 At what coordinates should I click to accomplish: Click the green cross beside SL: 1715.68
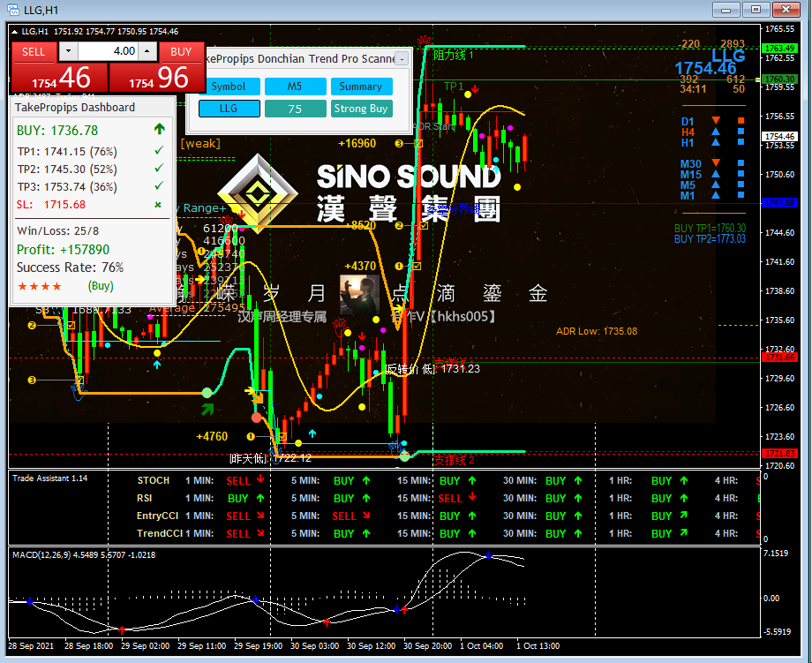click(x=158, y=205)
